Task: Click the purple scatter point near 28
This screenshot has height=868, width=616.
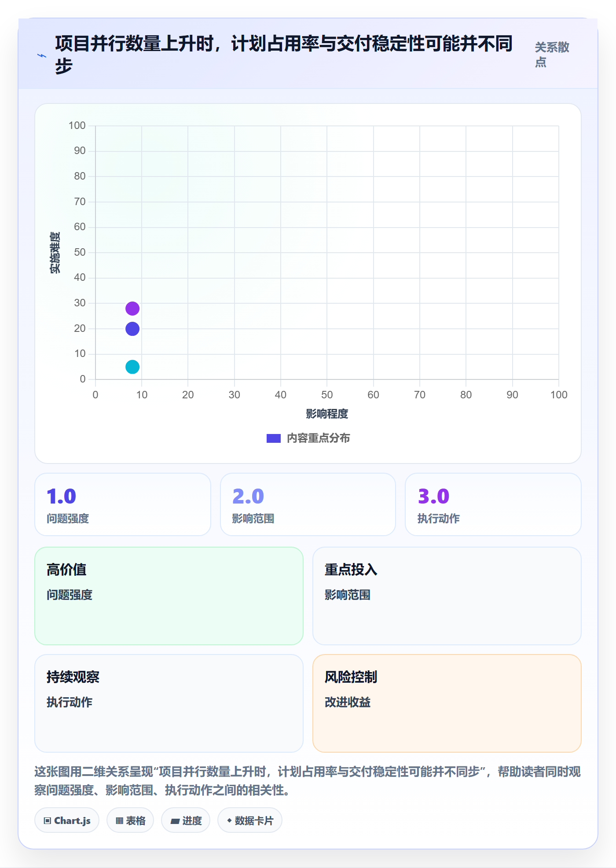Action: pyautogui.click(x=132, y=309)
